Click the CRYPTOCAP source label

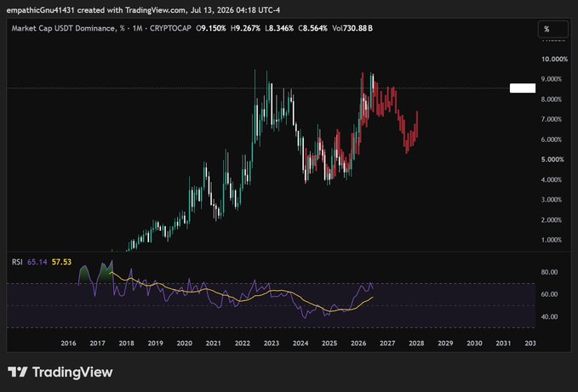coord(170,28)
